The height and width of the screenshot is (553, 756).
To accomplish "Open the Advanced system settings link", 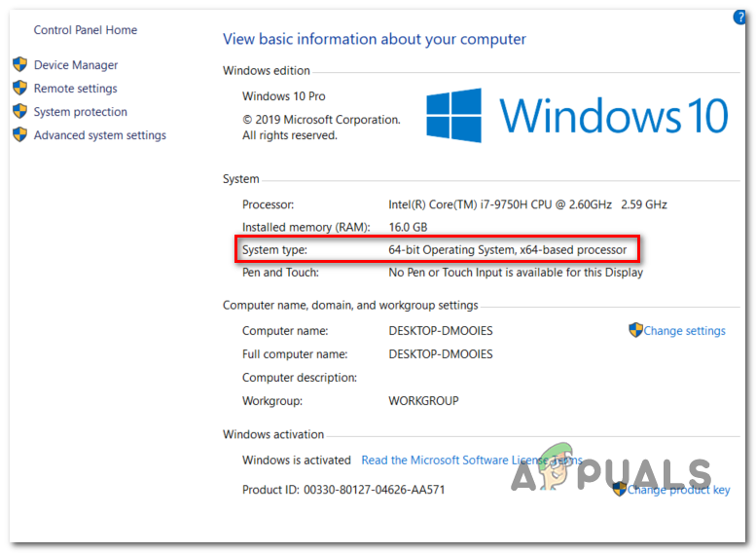I will tap(100, 135).
